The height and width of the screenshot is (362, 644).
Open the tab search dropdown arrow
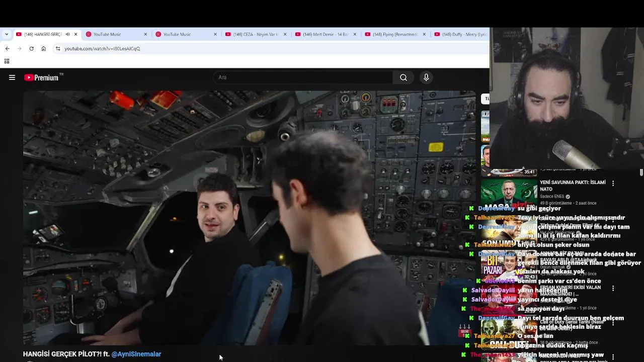7,34
